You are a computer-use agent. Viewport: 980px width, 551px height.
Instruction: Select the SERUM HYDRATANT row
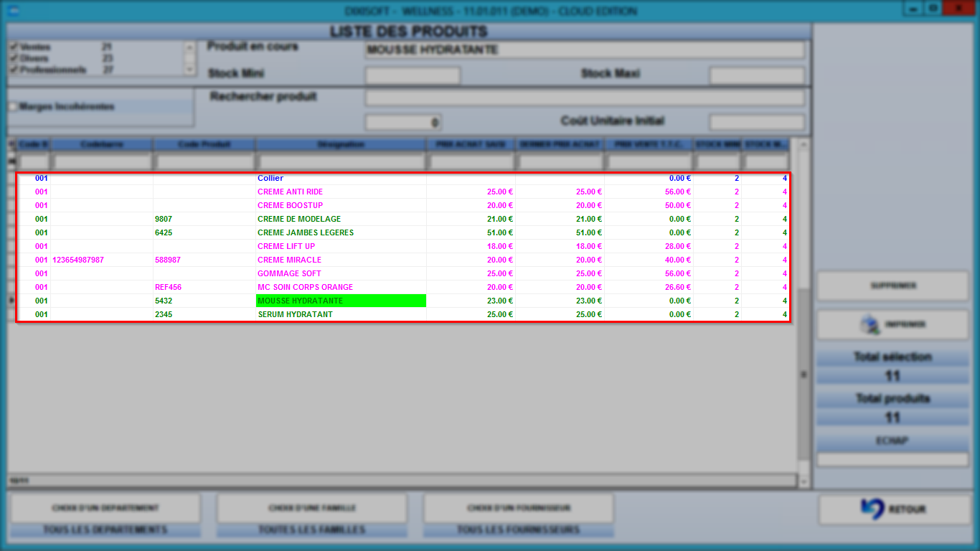[403, 314]
